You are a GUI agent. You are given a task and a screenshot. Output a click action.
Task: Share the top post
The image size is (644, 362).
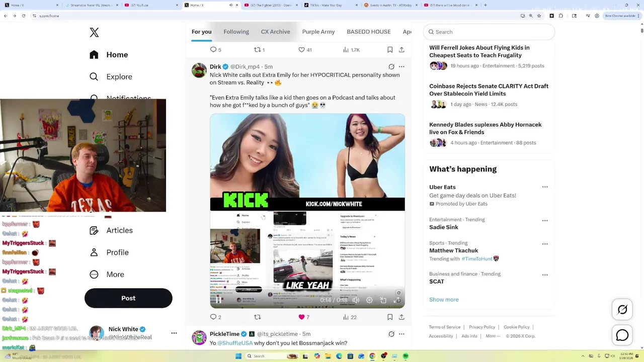coord(401,50)
